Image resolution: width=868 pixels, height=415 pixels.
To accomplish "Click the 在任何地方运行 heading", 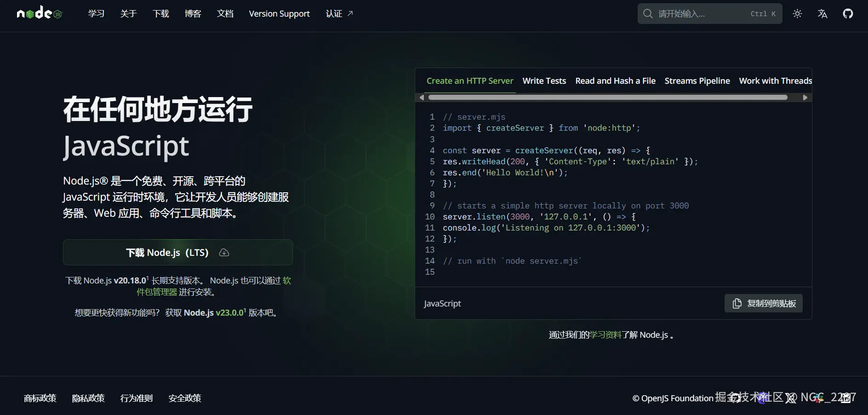I will click(x=158, y=110).
